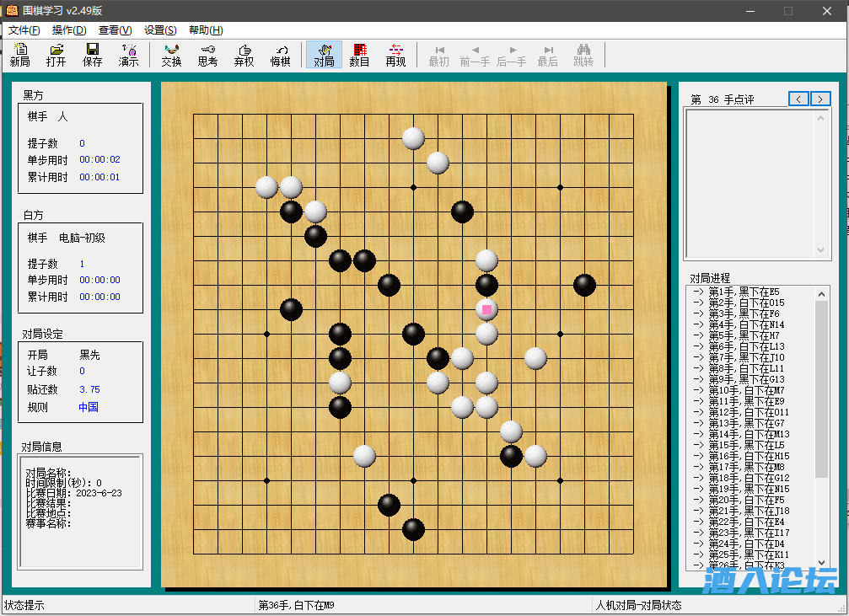
Task: Toggle 再现 replay mode
Action: coord(395,55)
